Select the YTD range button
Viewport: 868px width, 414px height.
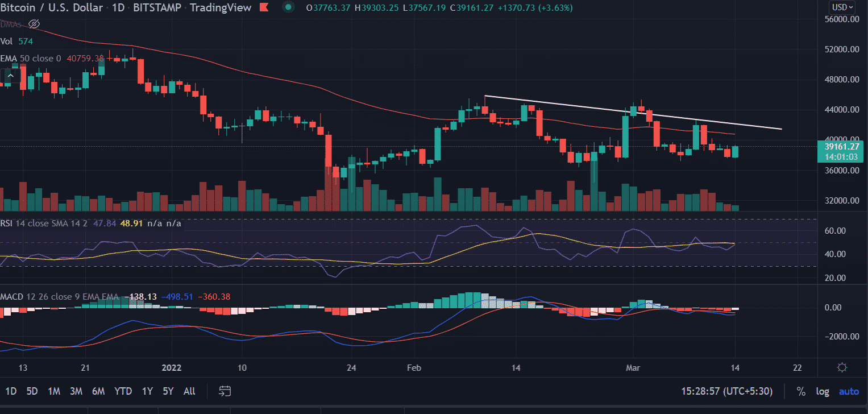[123, 391]
